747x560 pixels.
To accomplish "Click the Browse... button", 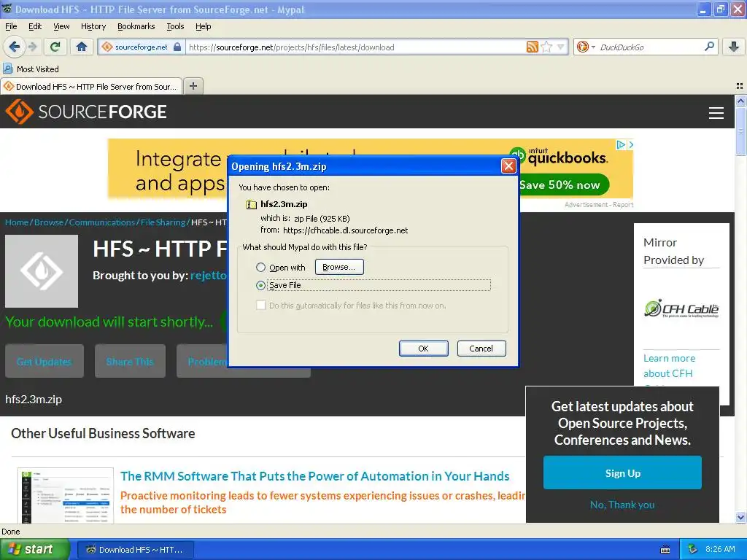I will (x=339, y=267).
